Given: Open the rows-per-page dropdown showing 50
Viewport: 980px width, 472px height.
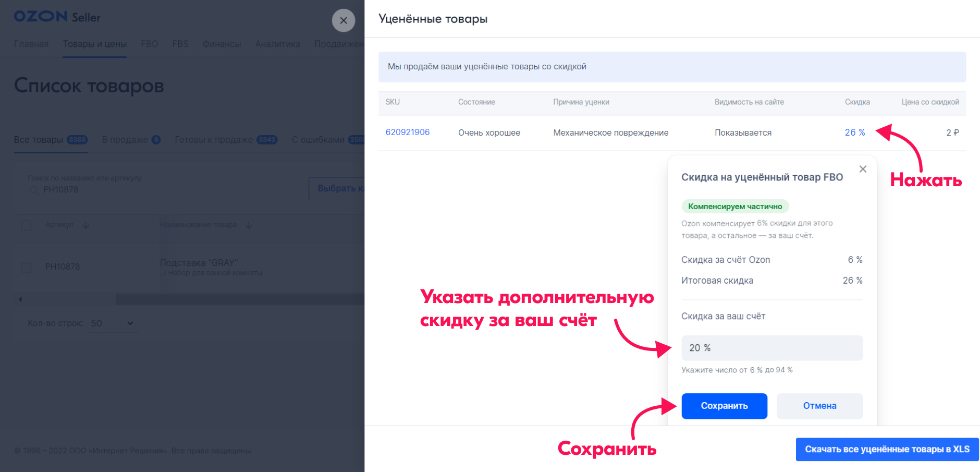Looking at the screenshot, I should pyautogui.click(x=112, y=323).
